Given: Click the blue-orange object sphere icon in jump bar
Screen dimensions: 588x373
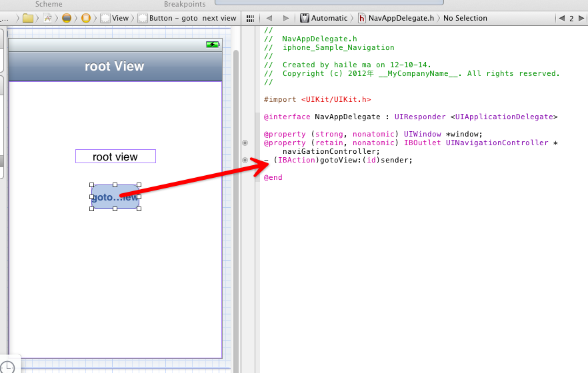Looking at the screenshot, I should point(67,18).
